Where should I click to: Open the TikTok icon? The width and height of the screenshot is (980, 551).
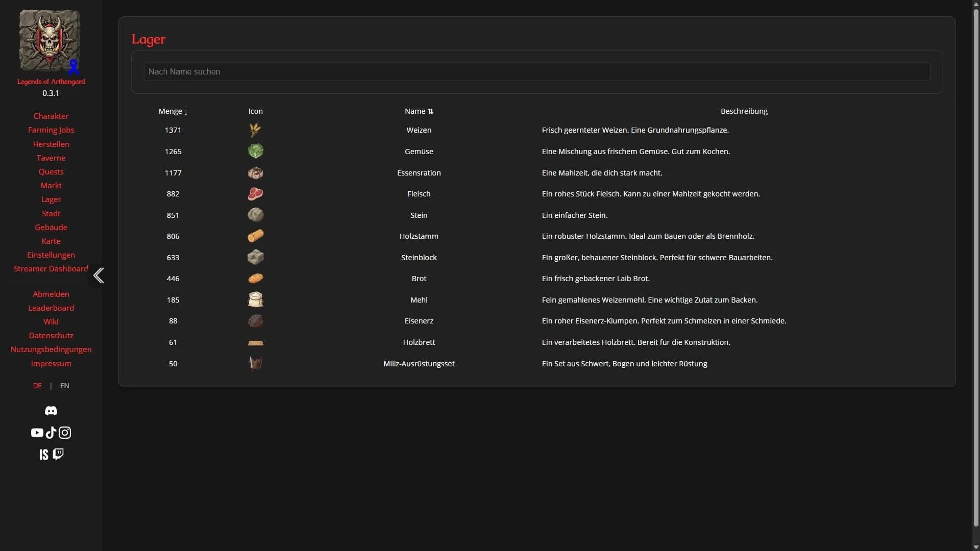pyautogui.click(x=51, y=433)
